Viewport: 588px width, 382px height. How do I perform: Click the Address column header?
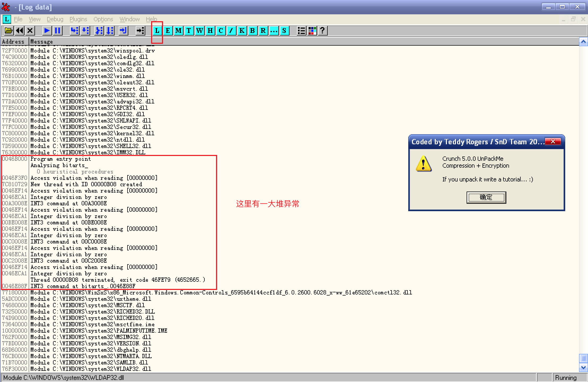click(13, 42)
